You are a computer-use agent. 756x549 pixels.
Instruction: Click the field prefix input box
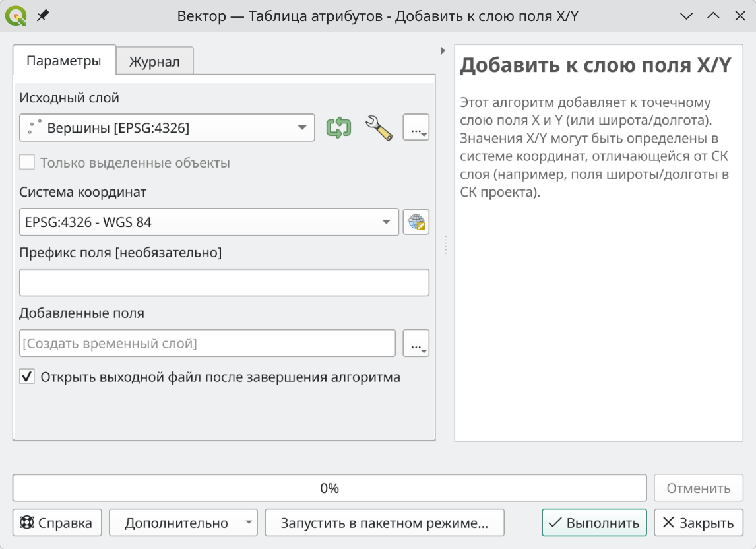coord(224,282)
